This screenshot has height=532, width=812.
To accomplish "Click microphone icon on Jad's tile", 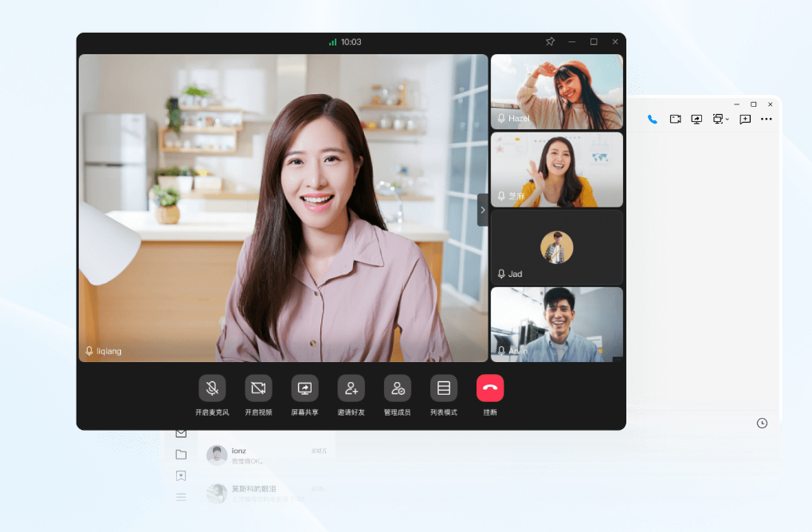I will (x=501, y=274).
